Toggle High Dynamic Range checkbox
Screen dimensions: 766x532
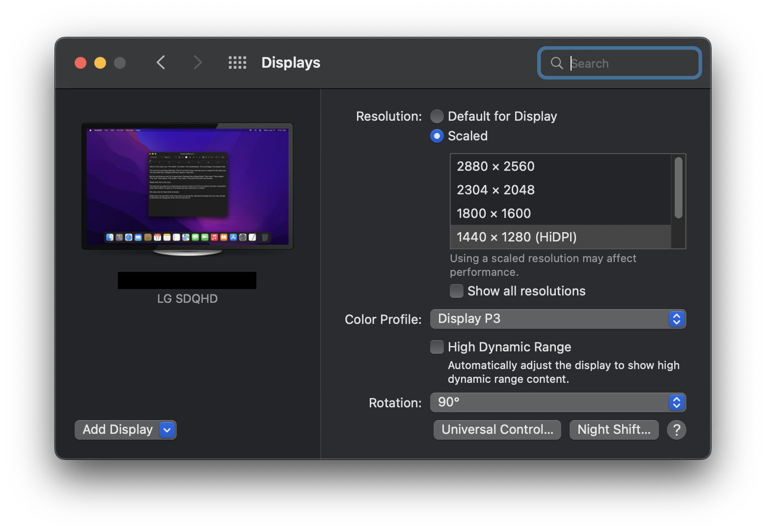[x=437, y=347]
